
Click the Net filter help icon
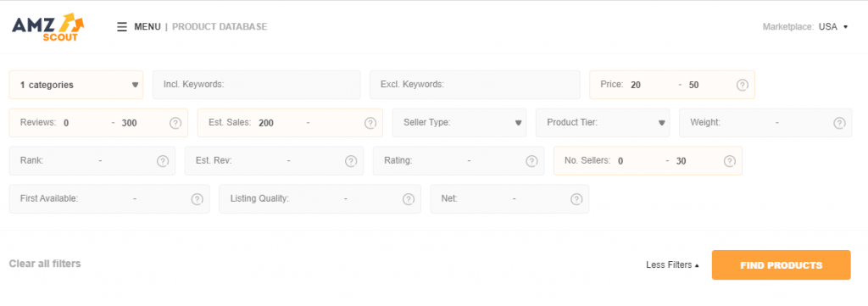(x=576, y=198)
